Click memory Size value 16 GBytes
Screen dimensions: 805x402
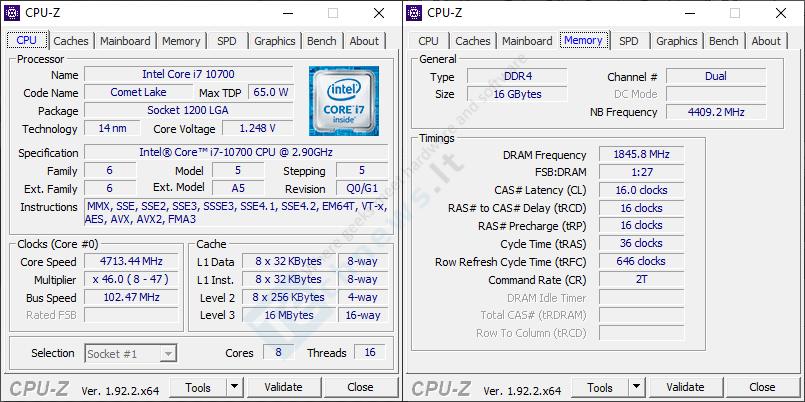(517, 94)
